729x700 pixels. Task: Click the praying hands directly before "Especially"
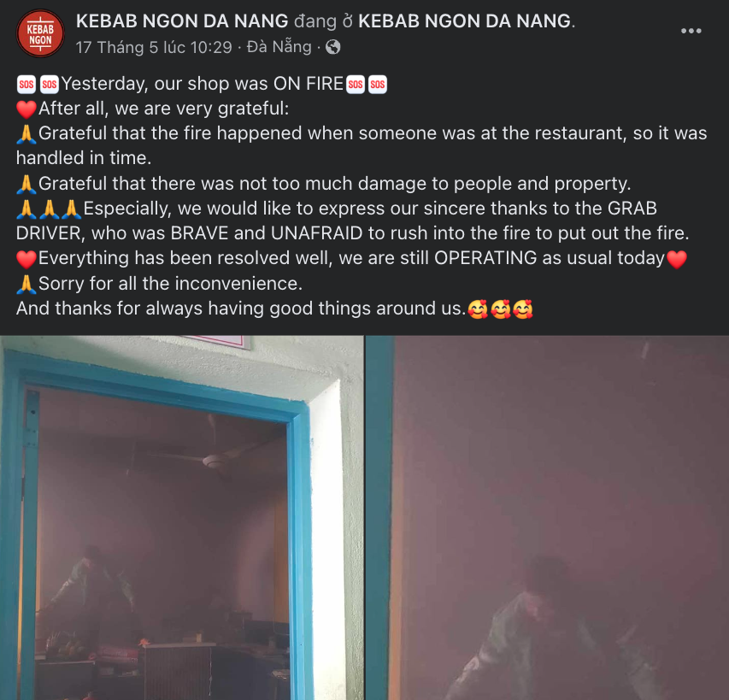click(71, 209)
